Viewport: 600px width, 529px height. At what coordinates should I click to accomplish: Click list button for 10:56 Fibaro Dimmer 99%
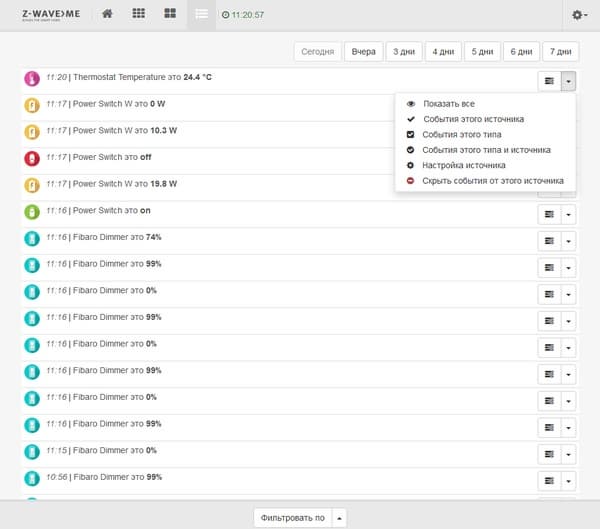pos(549,481)
